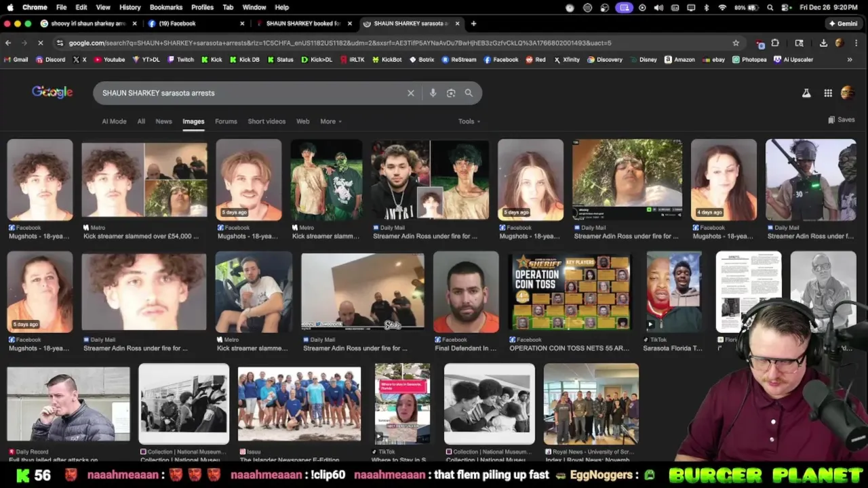Open Issuu Islander Newspaper group photo thumbnail
The width and height of the screenshot is (868, 488).
pos(299,404)
